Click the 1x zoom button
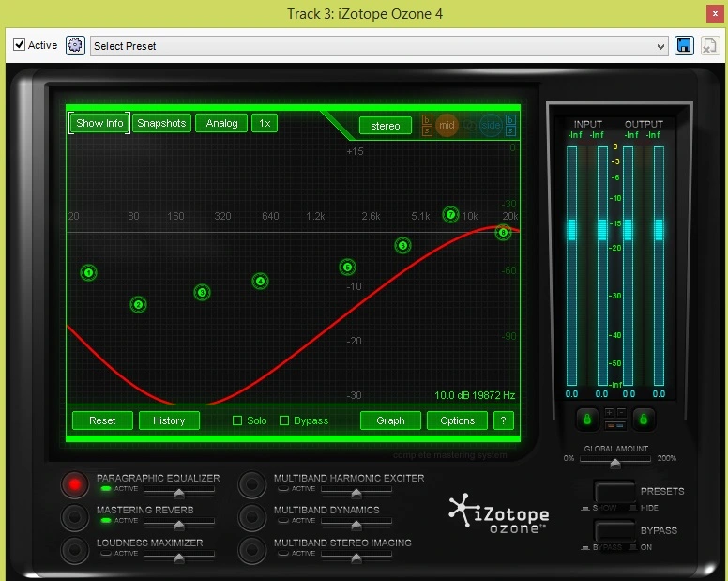Viewport: 728px width, 581px height. 265,123
